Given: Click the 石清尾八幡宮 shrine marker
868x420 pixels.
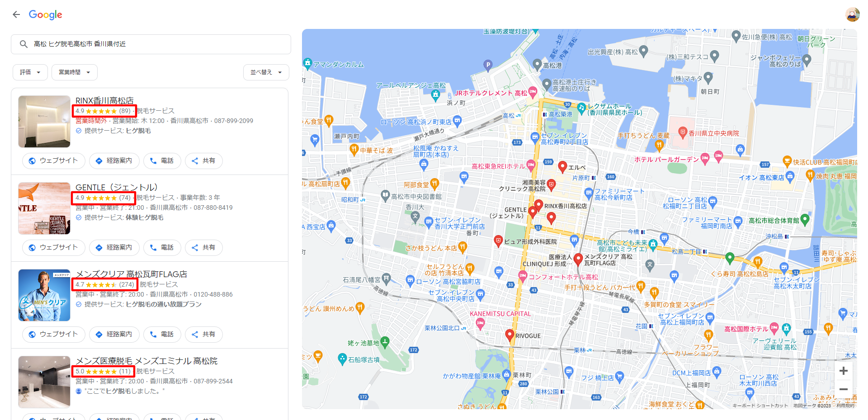Looking at the screenshot, I should click(x=387, y=278).
